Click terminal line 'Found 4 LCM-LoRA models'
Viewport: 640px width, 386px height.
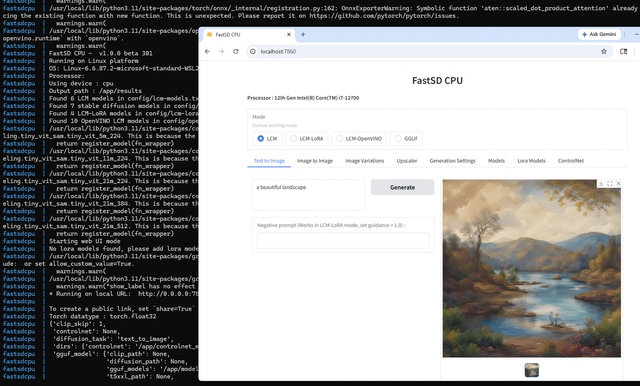pos(124,113)
